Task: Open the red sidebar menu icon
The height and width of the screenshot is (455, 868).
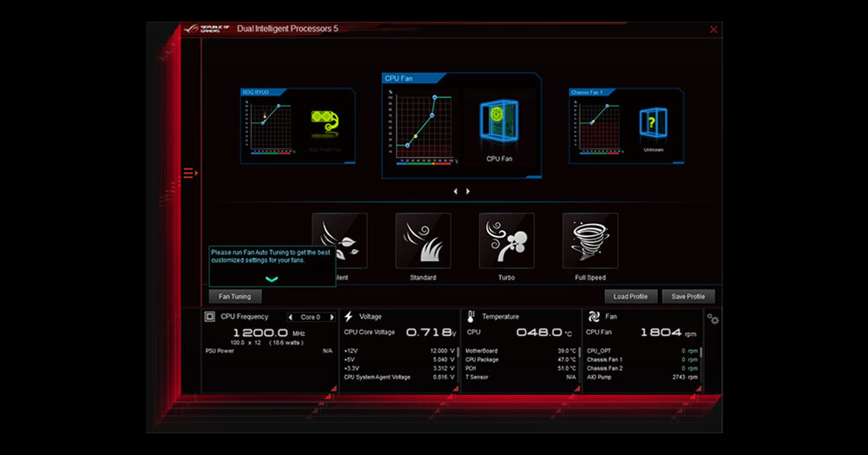Action: tap(190, 174)
